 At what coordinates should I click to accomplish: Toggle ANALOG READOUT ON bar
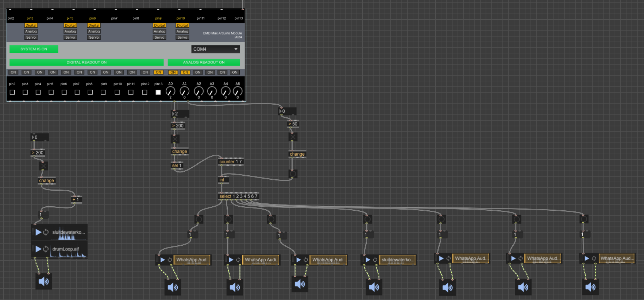(x=204, y=62)
